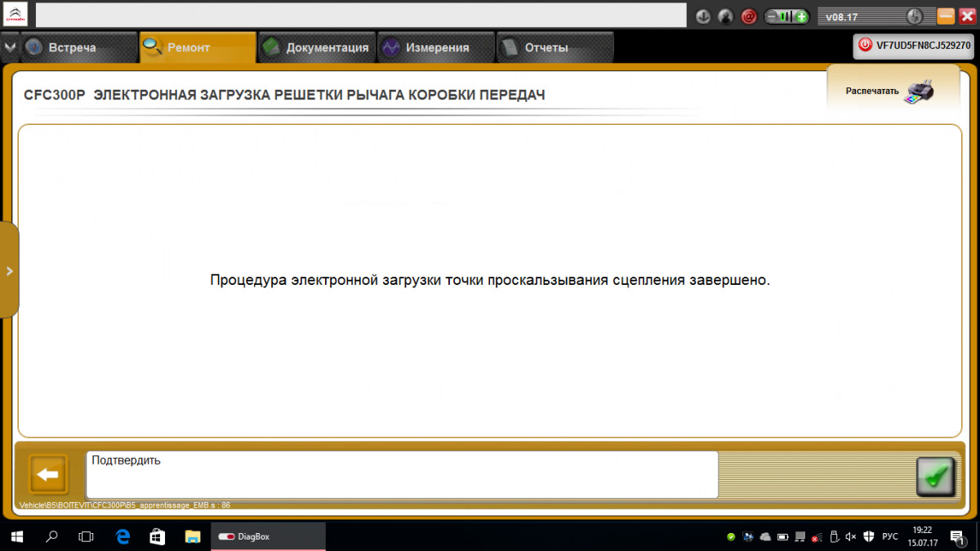Image resolution: width=980 pixels, height=551 pixels.
Task: Click the battery tray icon
Action: tap(782, 536)
